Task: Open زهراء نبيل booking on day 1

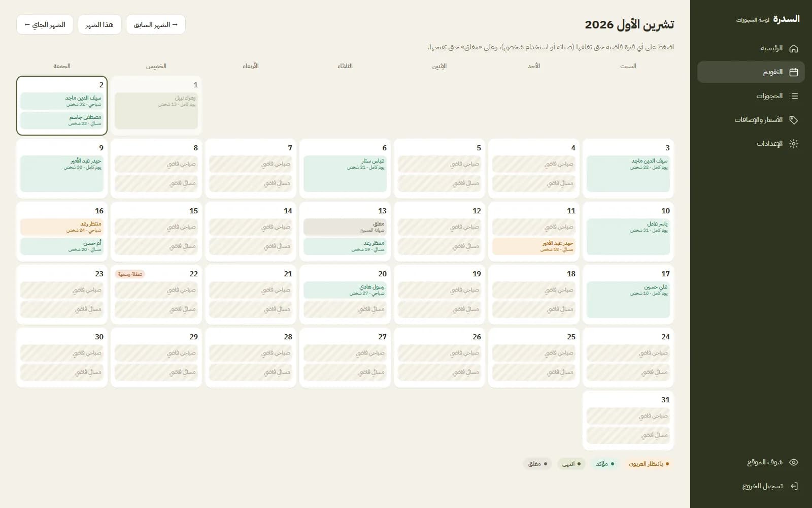Action: 156,110
